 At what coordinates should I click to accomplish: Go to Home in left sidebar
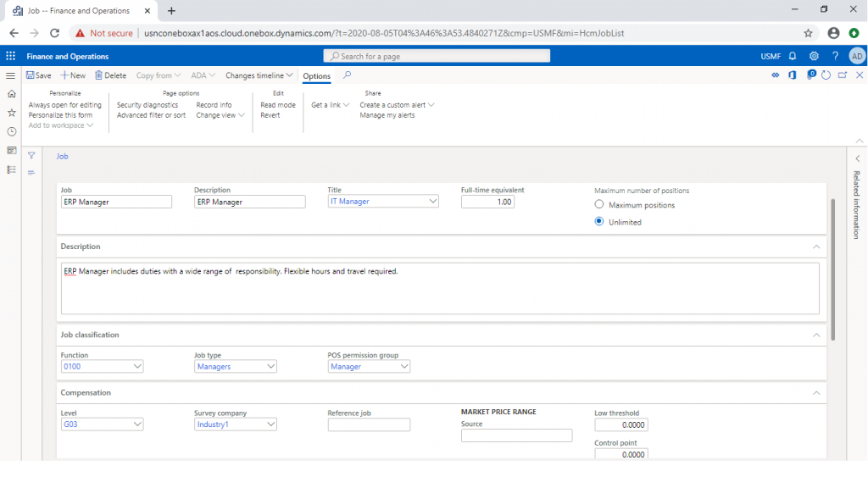point(12,94)
